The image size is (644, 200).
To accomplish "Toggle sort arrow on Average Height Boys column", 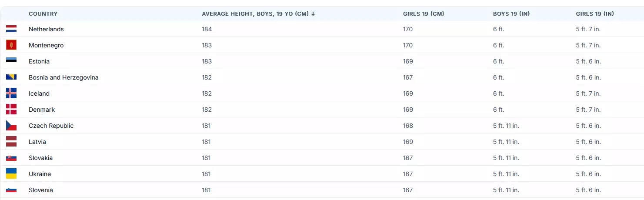I will coord(313,14).
